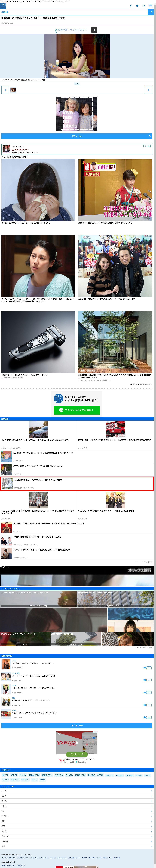156x868 pixels.
Task: Open the electric shaver sponsored thumbnail
Action: click(38, 342)
